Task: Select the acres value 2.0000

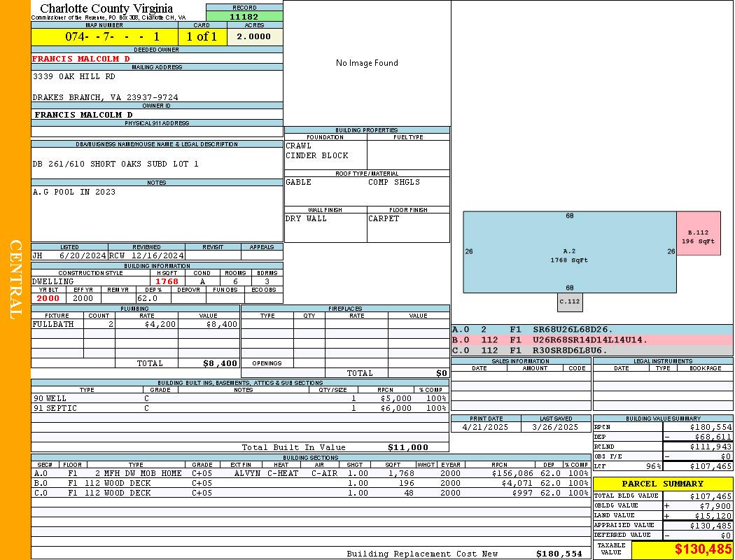Action: pyautogui.click(x=253, y=36)
